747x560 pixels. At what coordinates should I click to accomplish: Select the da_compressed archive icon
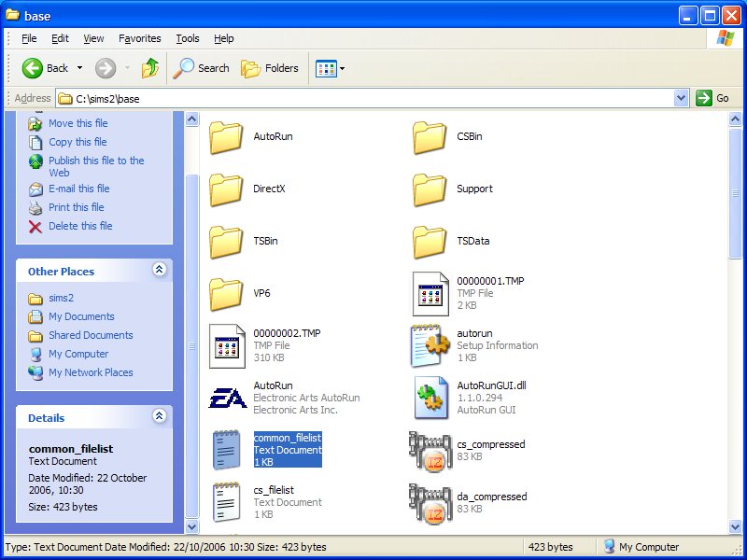[430, 504]
